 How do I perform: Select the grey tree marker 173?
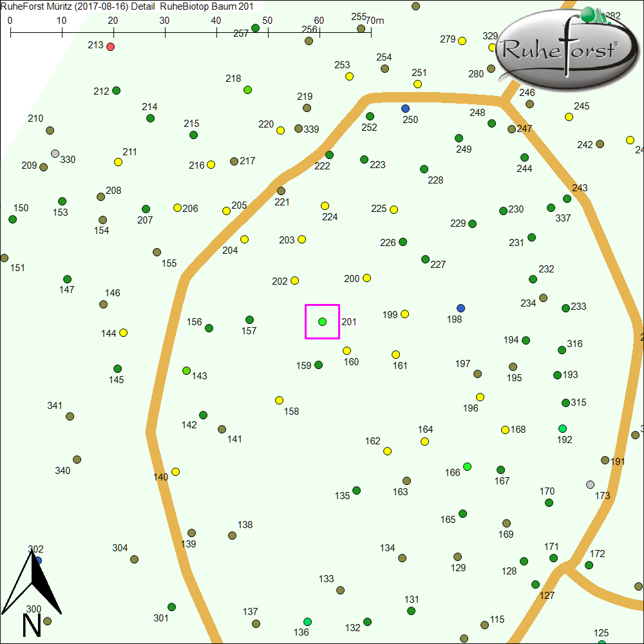click(590, 484)
